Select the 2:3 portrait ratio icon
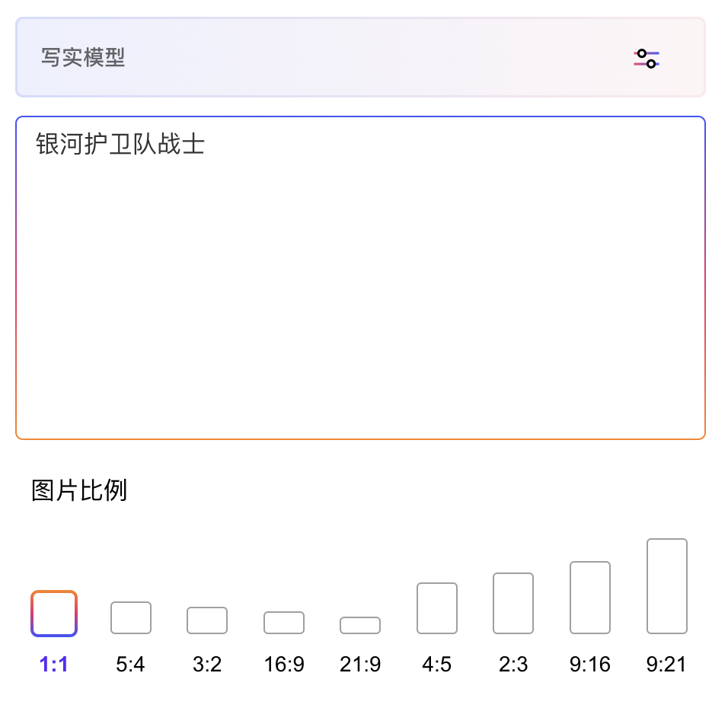The width and height of the screenshot is (728, 708). tap(513, 603)
